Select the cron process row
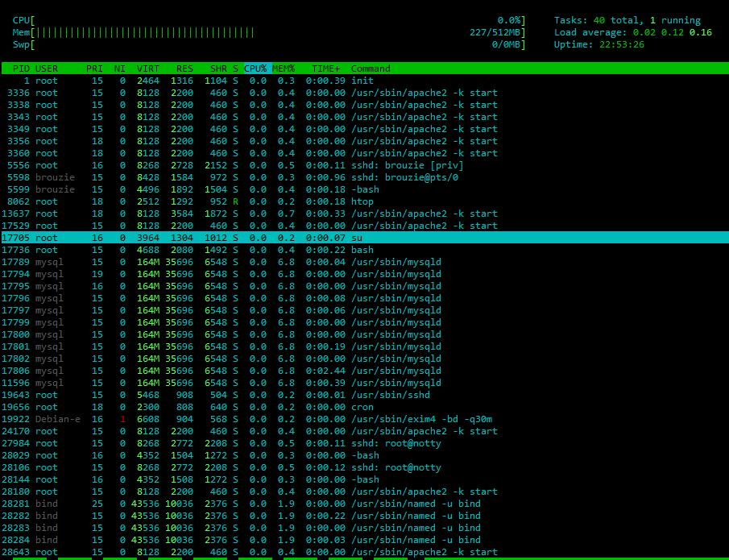The image size is (729, 560). click(x=362, y=407)
